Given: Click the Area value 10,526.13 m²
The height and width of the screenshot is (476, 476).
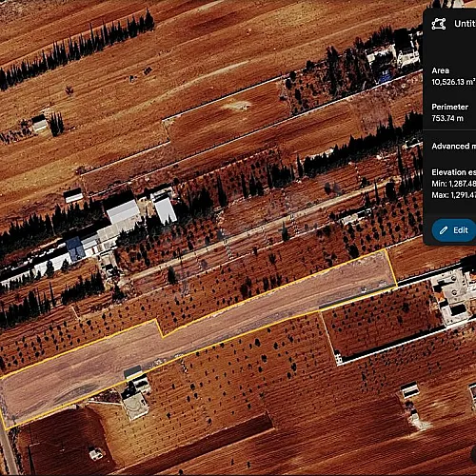Looking at the screenshot, I should pos(453,82).
